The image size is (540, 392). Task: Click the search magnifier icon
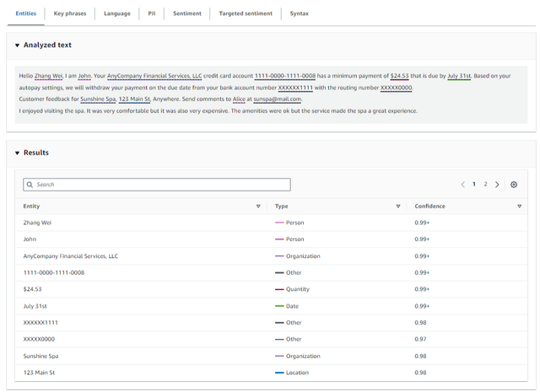click(30, 185)
